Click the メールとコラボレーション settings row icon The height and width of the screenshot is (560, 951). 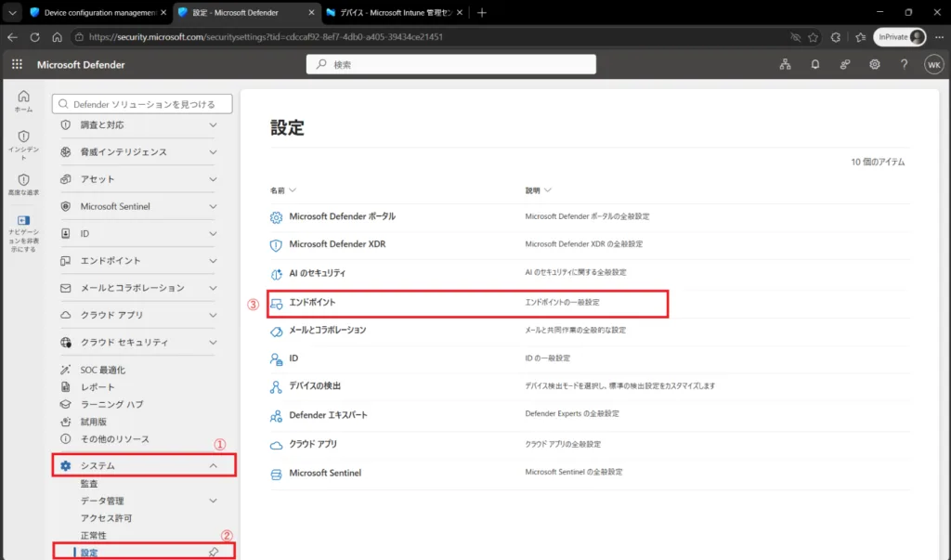point(276,332)
